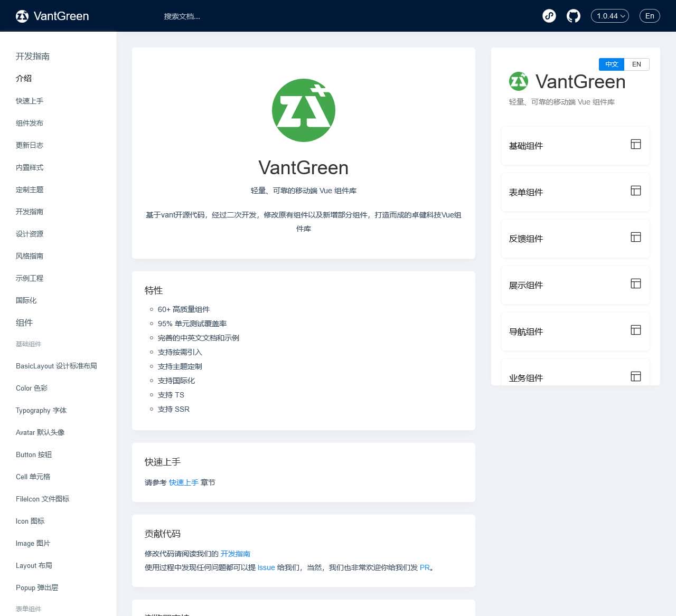This screenshot has width=676, height=616.
Task: Click the VantGreen logo in header
Action: pos(22,16)
